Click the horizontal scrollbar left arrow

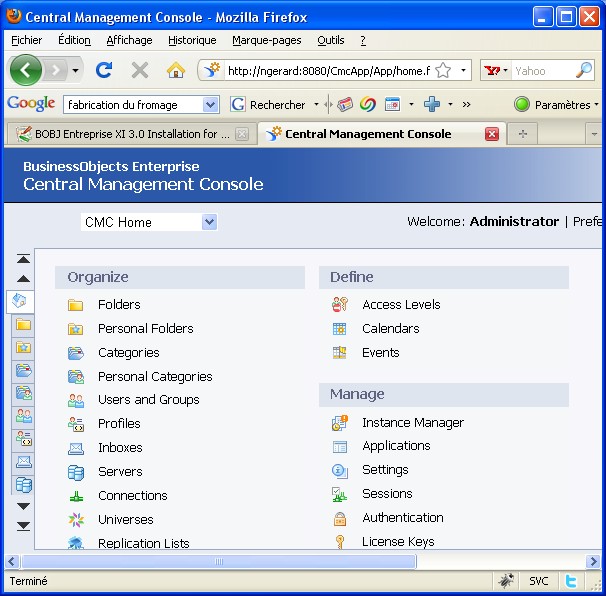click(12, 561)
